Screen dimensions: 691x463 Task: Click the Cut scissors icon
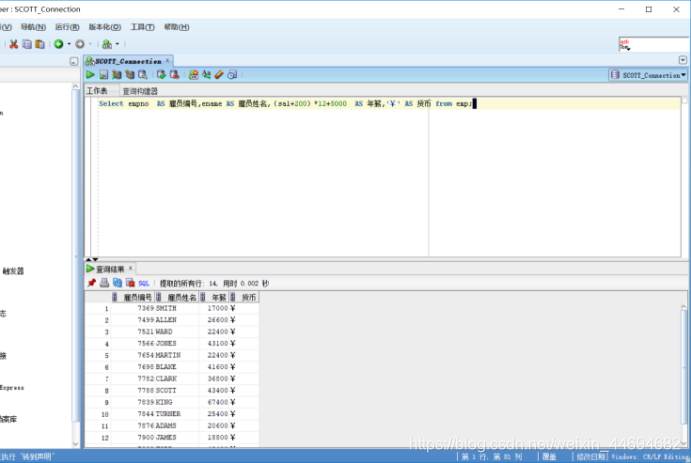tap(14, 44)
